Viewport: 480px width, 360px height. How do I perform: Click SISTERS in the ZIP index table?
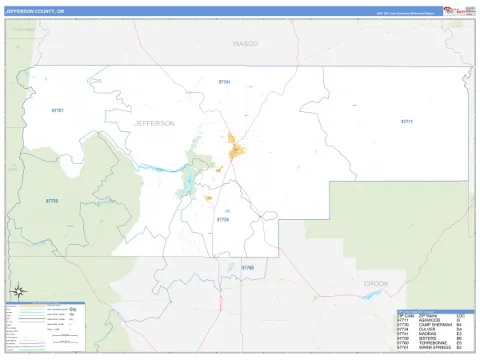[428, 338]
